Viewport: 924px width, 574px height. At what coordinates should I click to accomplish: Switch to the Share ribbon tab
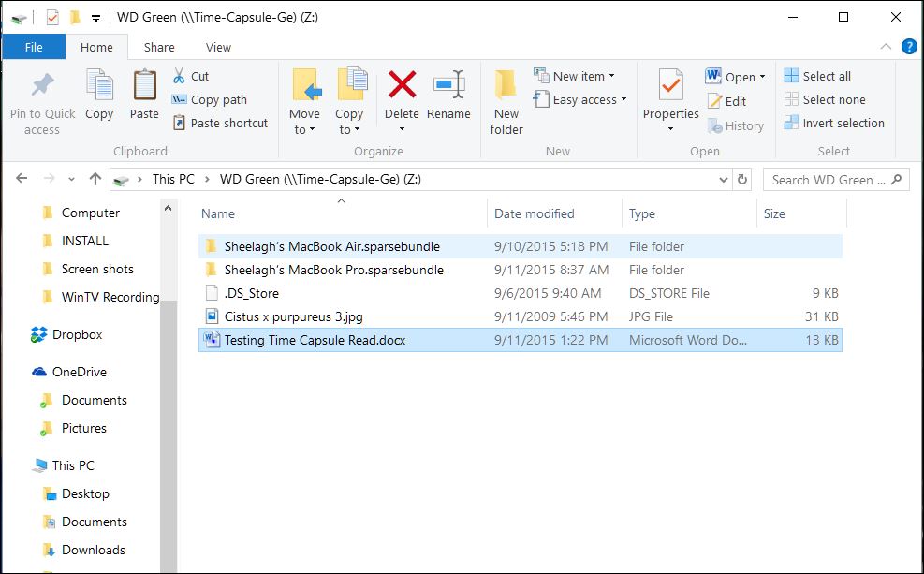tap(159, 47)
